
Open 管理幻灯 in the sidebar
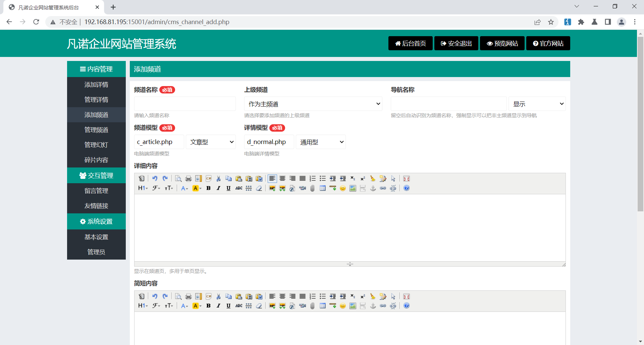coord(96,145)
